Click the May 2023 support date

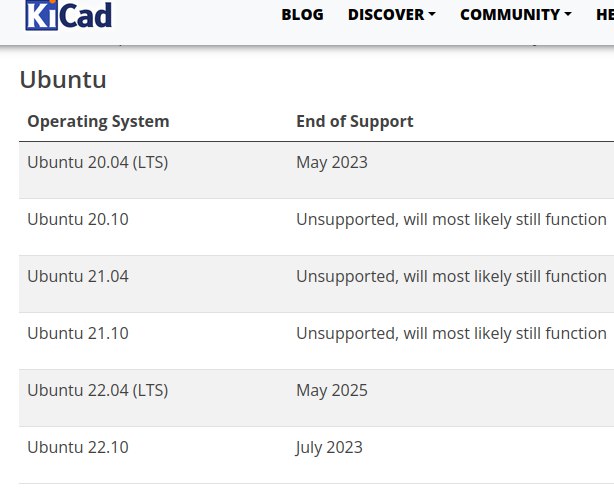click(332, 163)
